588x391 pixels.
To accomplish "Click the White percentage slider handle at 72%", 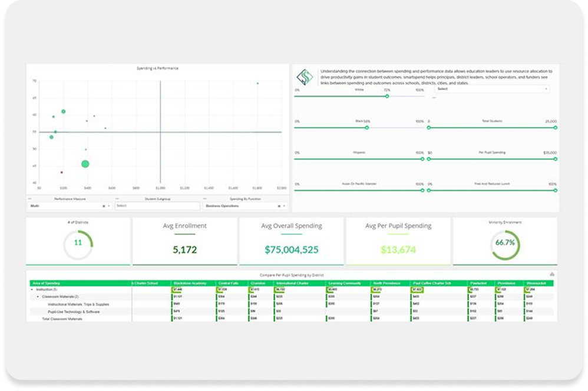I will click(387, 96).
